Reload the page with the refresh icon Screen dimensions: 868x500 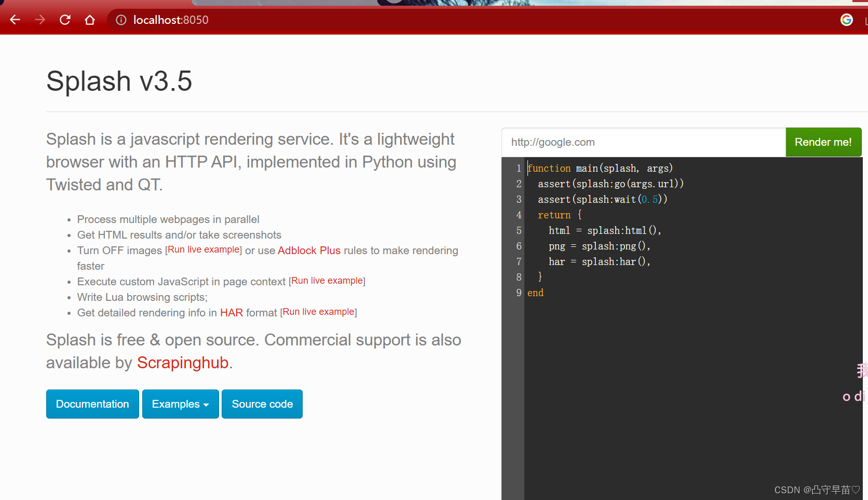point(65,20)
